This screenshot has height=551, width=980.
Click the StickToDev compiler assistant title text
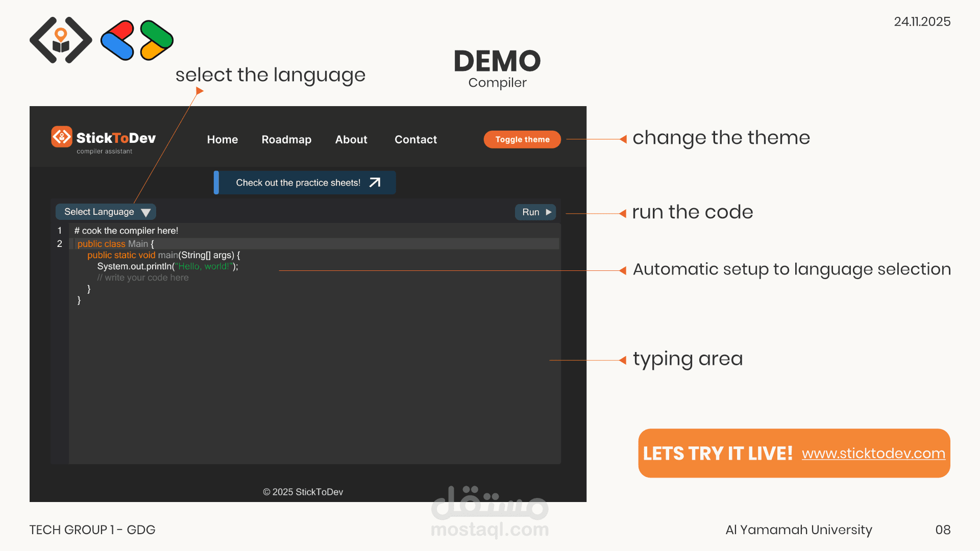pos(116,138)
